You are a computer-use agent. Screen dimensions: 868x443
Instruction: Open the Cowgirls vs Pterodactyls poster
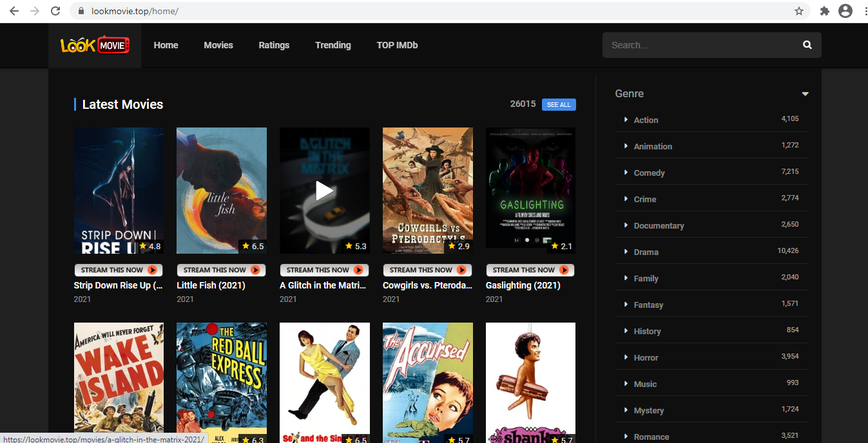pyautogui.click(x=428, y=191)
